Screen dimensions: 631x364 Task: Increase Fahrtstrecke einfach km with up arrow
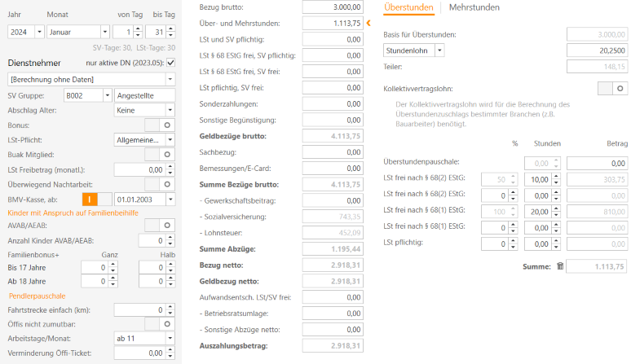pos(170,306)
